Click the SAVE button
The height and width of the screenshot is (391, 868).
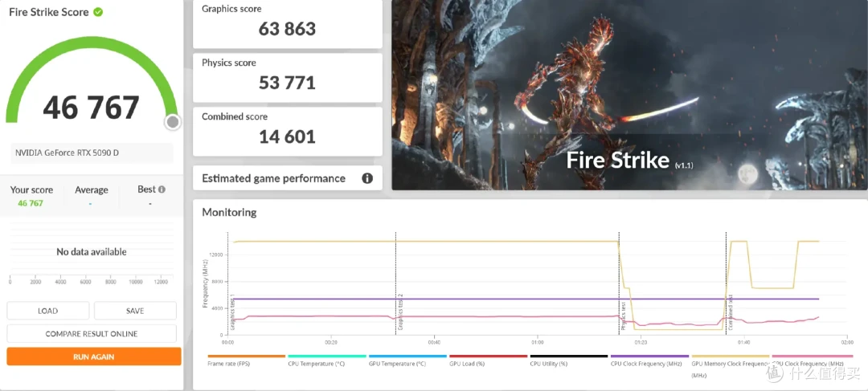(x=135, y=311)
